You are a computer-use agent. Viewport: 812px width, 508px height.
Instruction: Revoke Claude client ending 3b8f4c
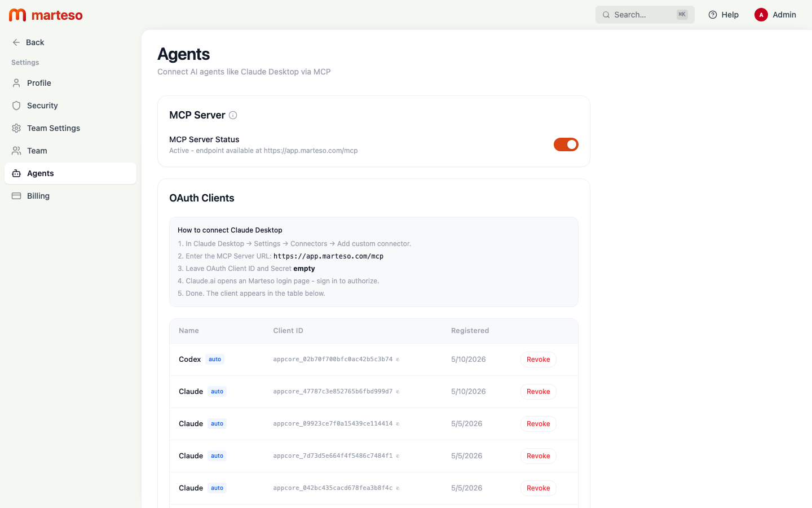coord(538,488)
